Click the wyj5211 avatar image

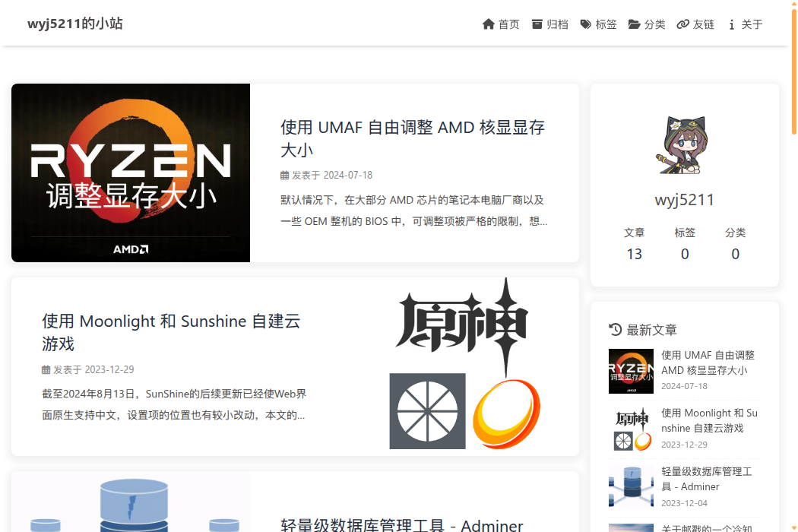(684, 145)
